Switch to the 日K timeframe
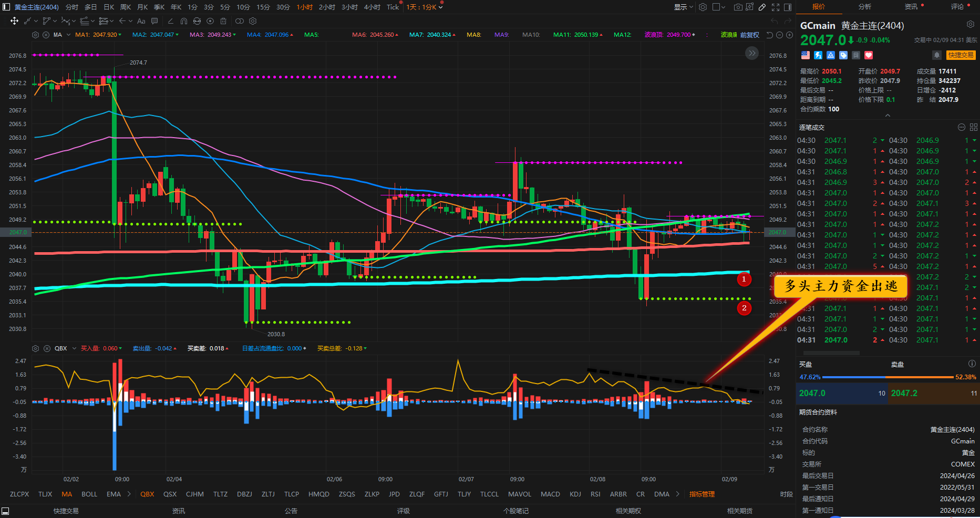Image resolution: width=980 pixels, height=518 pixels. point(109,7)
